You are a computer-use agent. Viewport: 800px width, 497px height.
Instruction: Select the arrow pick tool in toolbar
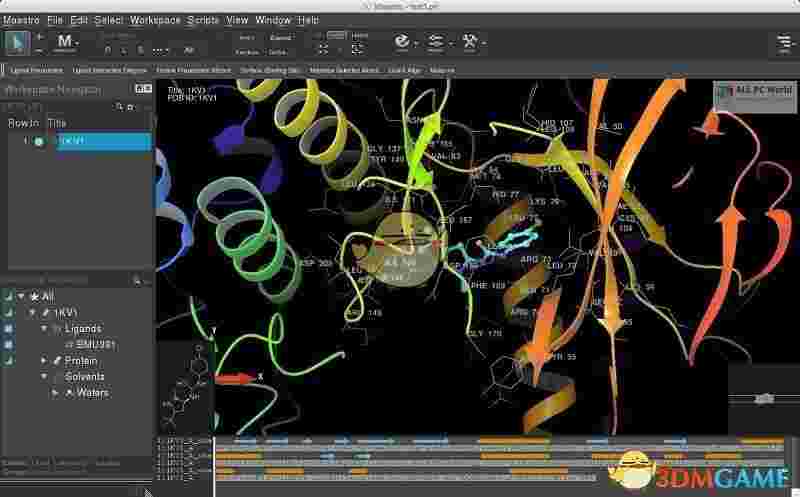coord(17,42)
